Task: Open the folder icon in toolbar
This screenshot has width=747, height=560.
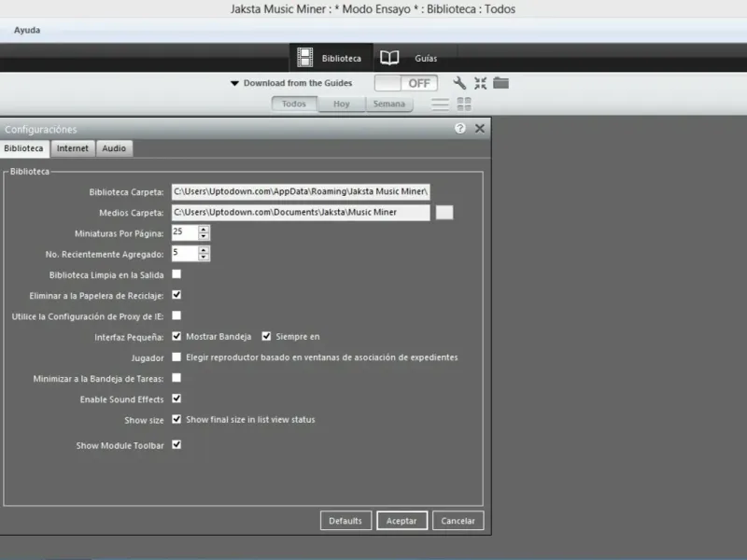Action: 500,83
